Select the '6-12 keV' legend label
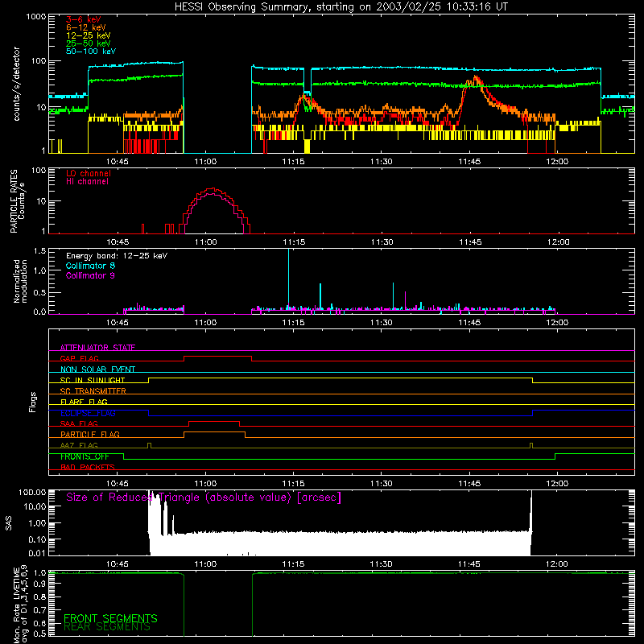Image resolution: width=644 pixels, height=644 pixels. [x=86, y=27]
